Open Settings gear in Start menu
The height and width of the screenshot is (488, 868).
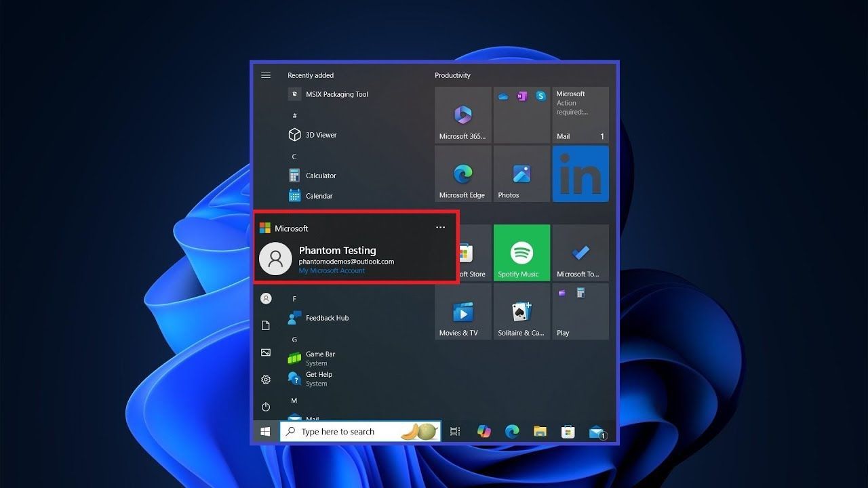pyautogui.click(x=266, y=380)
